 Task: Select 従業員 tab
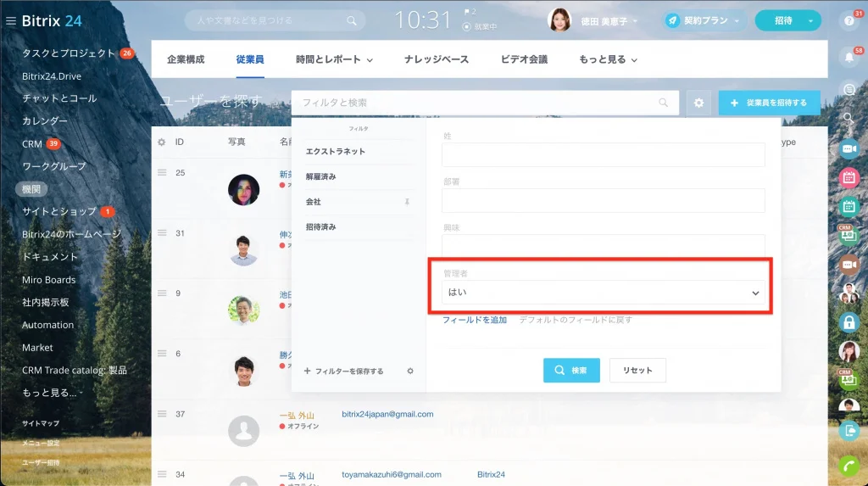click(250, 59)
